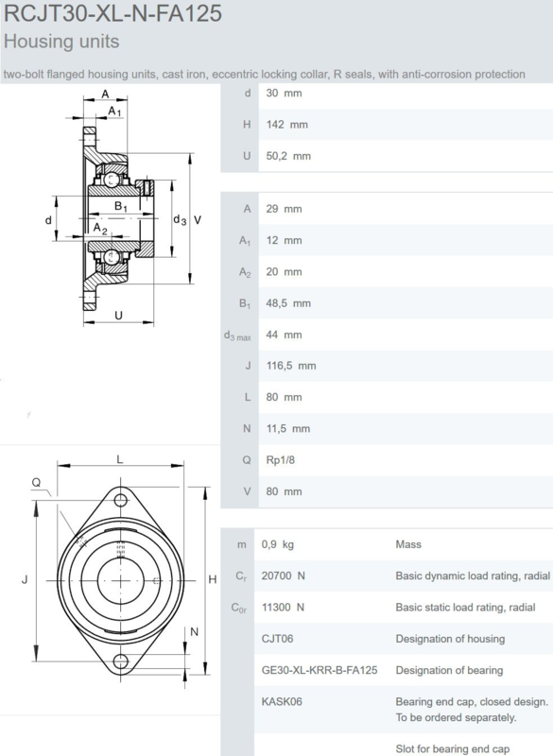Select the mass value '0,9 kg'

278,544
